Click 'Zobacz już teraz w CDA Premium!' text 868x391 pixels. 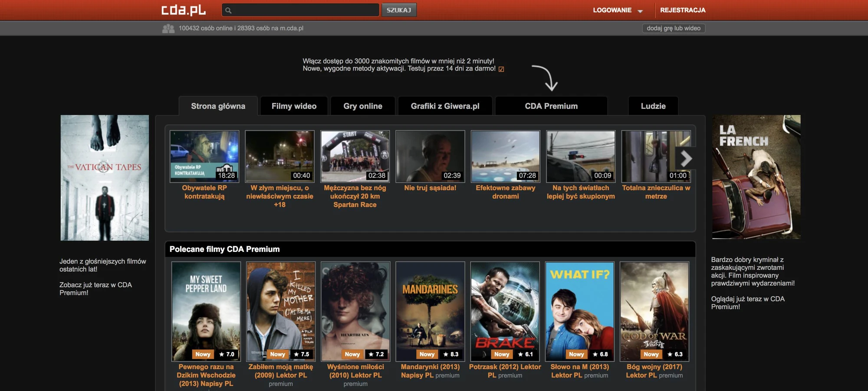coord(95,289)
